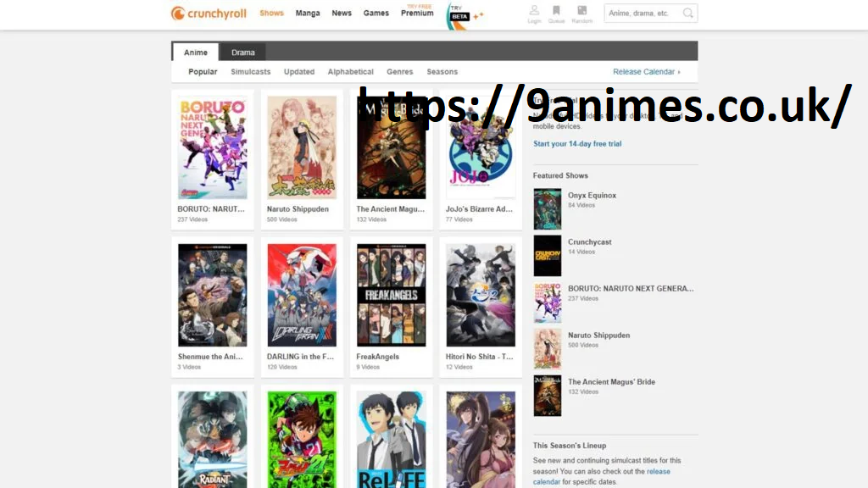Open featured Ancient Magus' Bride sidebar thumbnail

point(548,396)
